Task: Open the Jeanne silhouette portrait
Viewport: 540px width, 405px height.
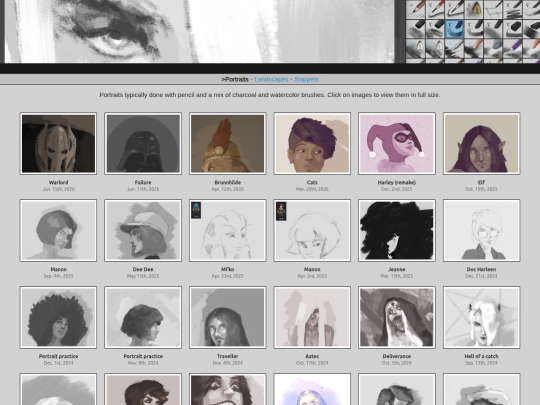Action: pyautogui.click(x=397, y=230)
